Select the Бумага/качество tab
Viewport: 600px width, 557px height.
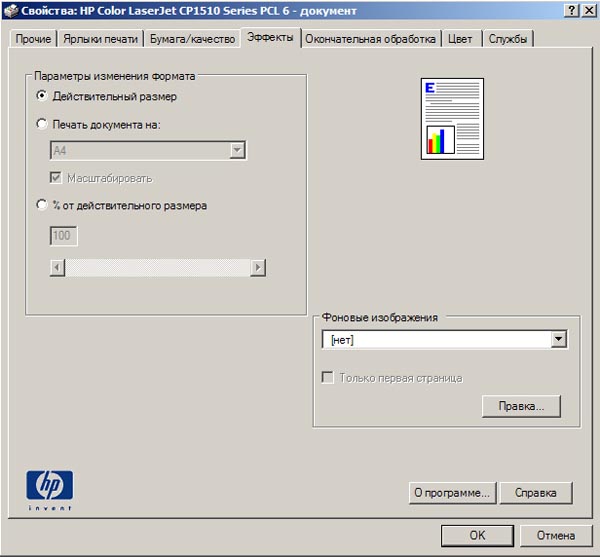tap(192, 39)
